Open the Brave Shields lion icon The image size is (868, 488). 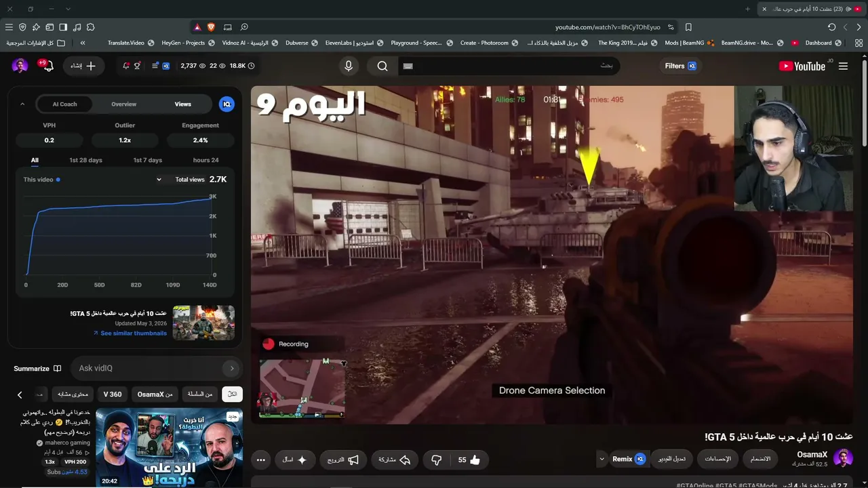click(x=211, y=27)
